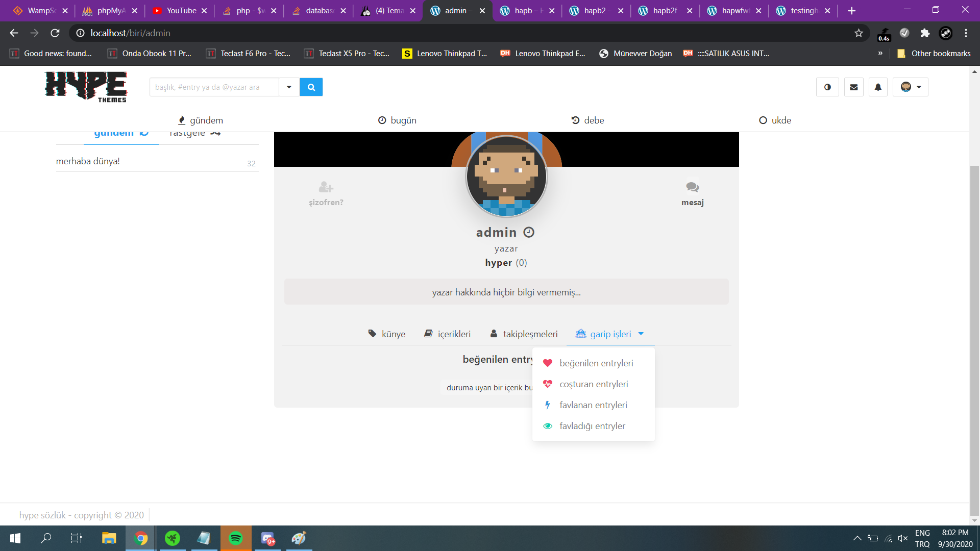980x551 pixels.
Task: Open Onda Obook 11 Pr... bookmark
Action: point(150,54)
